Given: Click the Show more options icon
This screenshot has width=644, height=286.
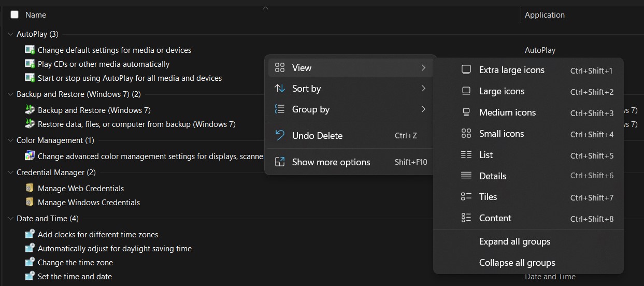Looking at the screenshot, I should pos(280,162).
